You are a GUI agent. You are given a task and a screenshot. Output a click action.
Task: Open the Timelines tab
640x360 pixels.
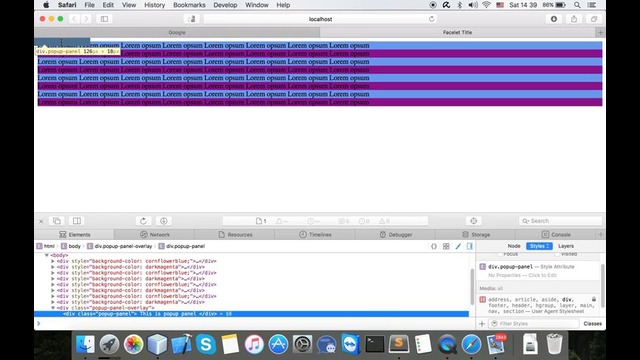315,235
